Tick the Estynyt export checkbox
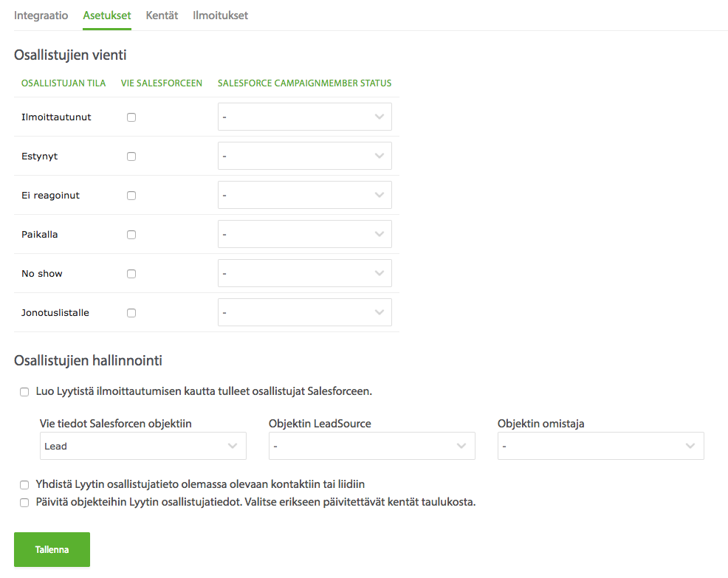This screenshot has width=728, height=578. click(x=131, y=156)
